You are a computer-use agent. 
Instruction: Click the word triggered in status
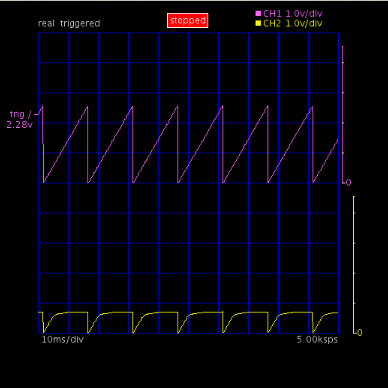coord(80,24)
